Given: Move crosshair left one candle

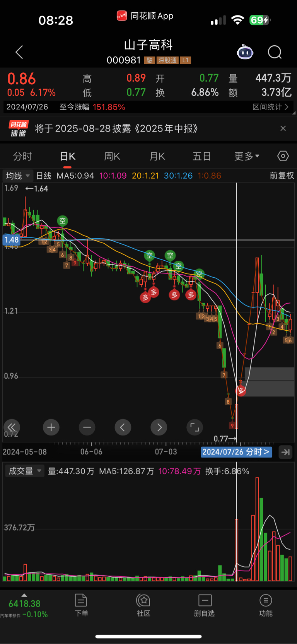Looking at the screenshot, I should pos(123,427).
